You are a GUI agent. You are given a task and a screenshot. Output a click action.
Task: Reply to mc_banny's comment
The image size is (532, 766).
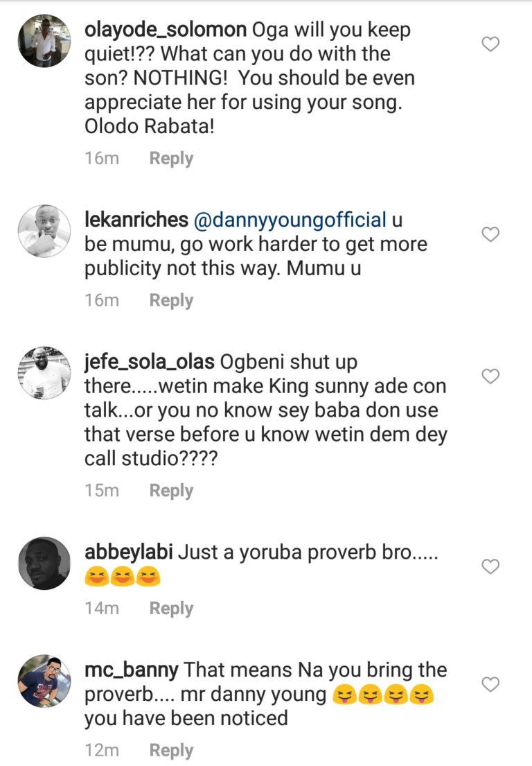[171, 750]
